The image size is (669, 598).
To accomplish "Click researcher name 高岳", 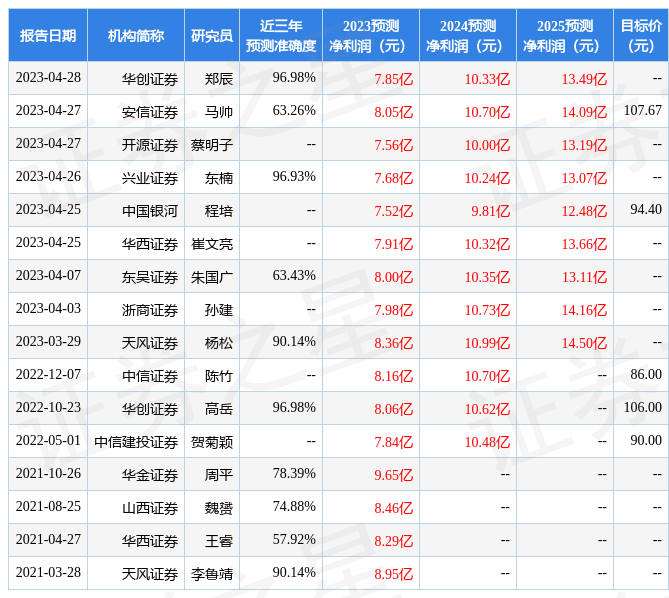I will (218, 409).
